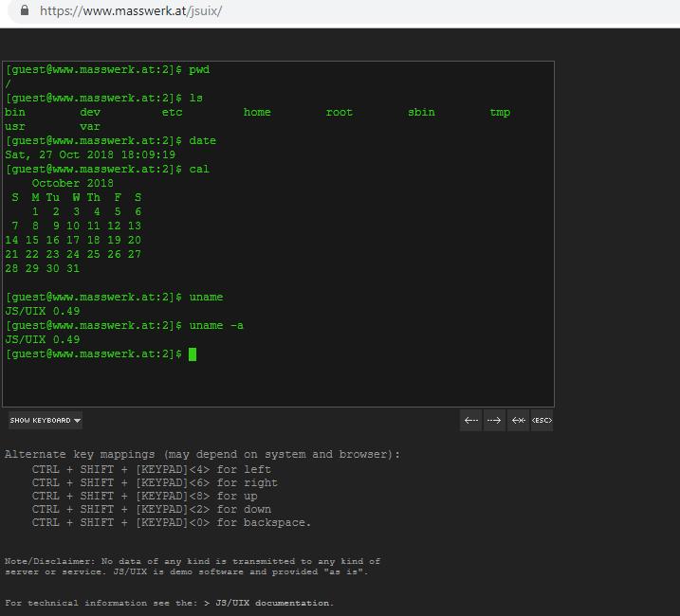
Task: Click the 'pwd' command text
Action: tap(199, 70)
